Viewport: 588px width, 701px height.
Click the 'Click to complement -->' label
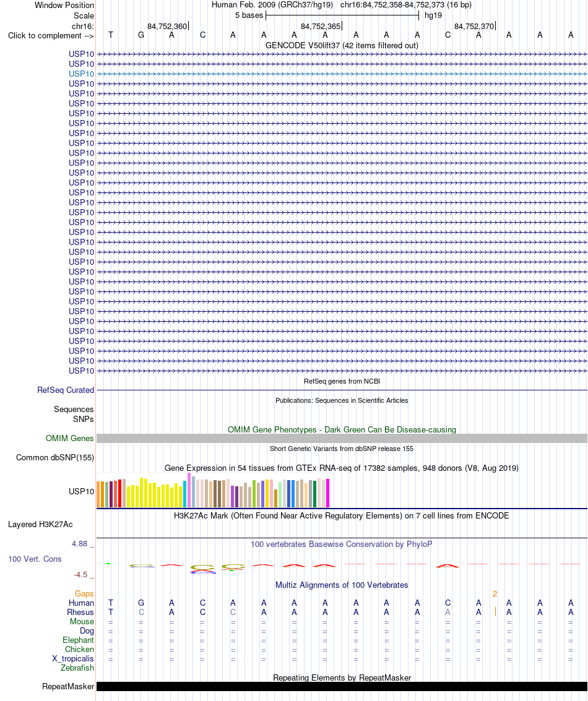coord(51,36)
